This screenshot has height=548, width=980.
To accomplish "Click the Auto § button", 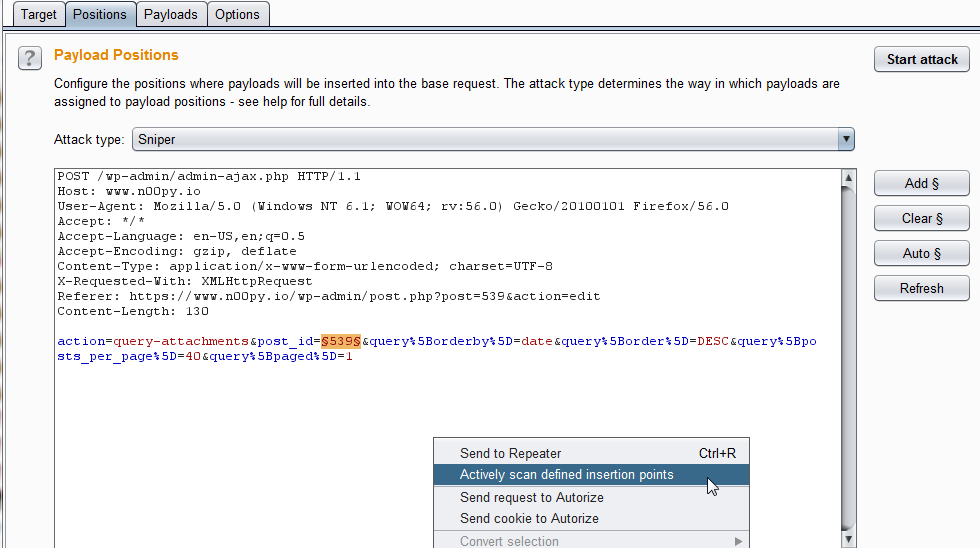I will [x=922, y=253].
